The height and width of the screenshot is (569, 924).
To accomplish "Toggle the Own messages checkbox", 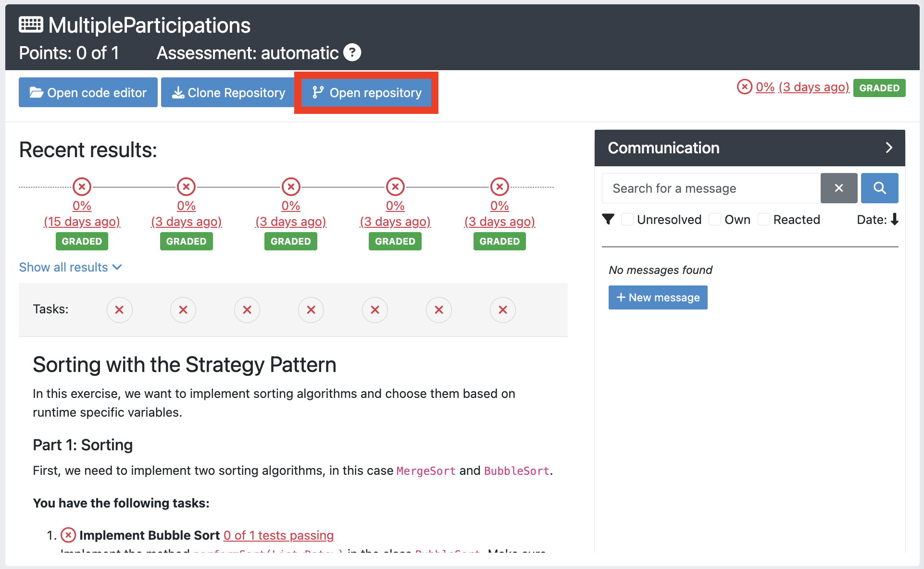I will point(715,220).
